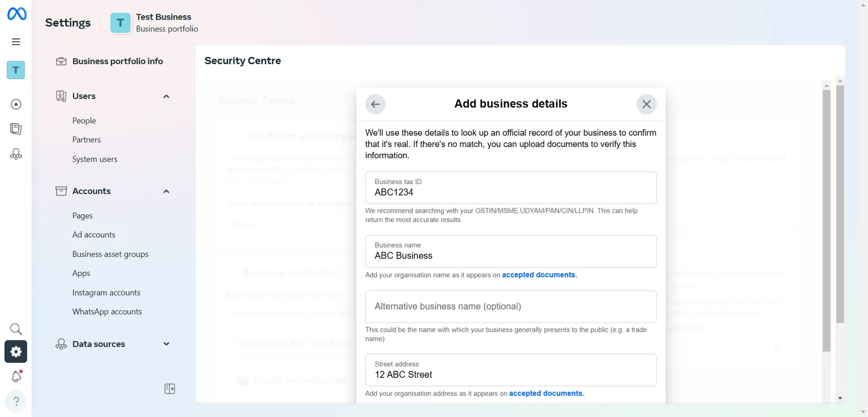Click the Data sources section icon
Image resolution: width=868 pixels, height=417 pixels.
(61, 344)
